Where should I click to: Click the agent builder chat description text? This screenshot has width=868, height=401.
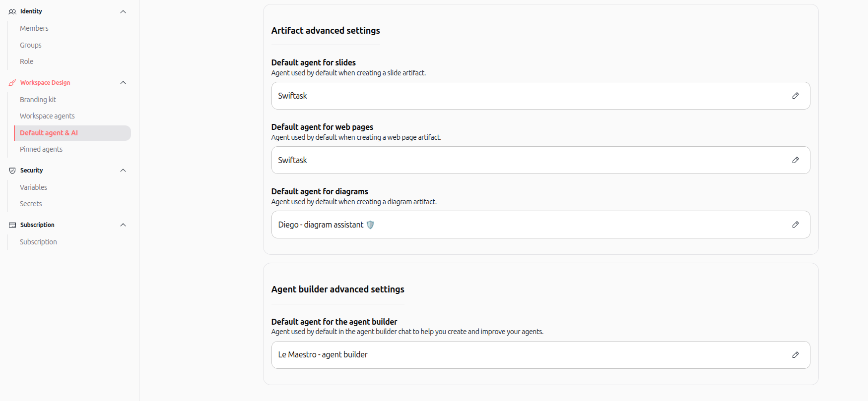(407, 332)
